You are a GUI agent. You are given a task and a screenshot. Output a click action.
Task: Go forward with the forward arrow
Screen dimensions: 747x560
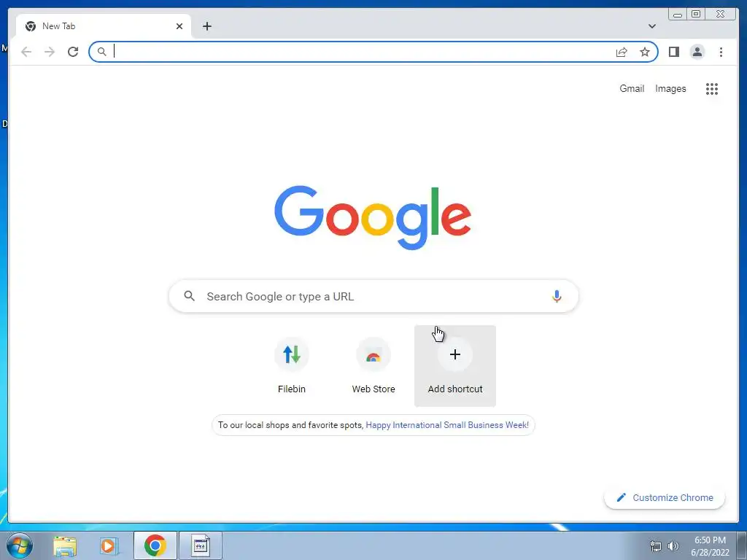[50, 52]
